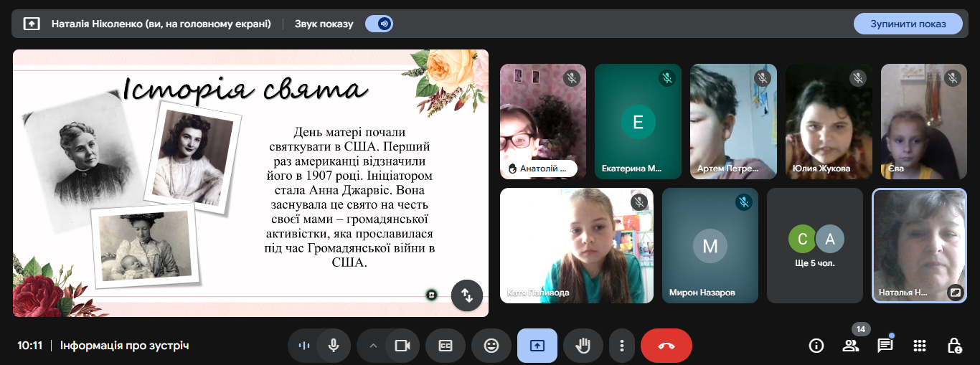Click the time 10:11 display
Viewport: 980px width, 365px height.
[30, 346]
